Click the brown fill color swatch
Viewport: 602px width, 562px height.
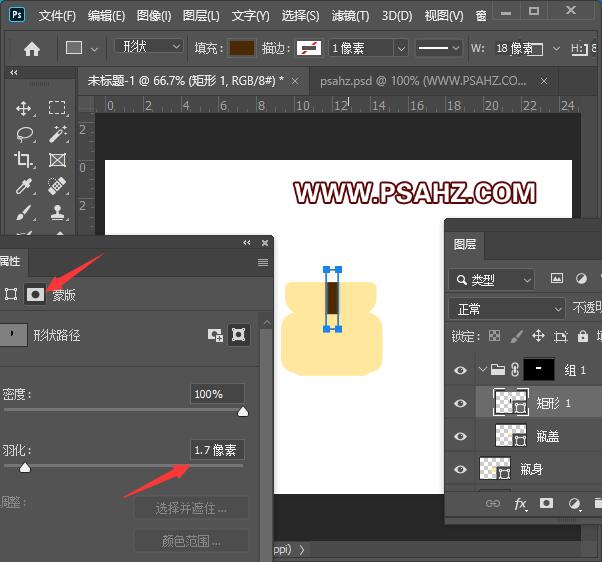[x=242, y=48]
